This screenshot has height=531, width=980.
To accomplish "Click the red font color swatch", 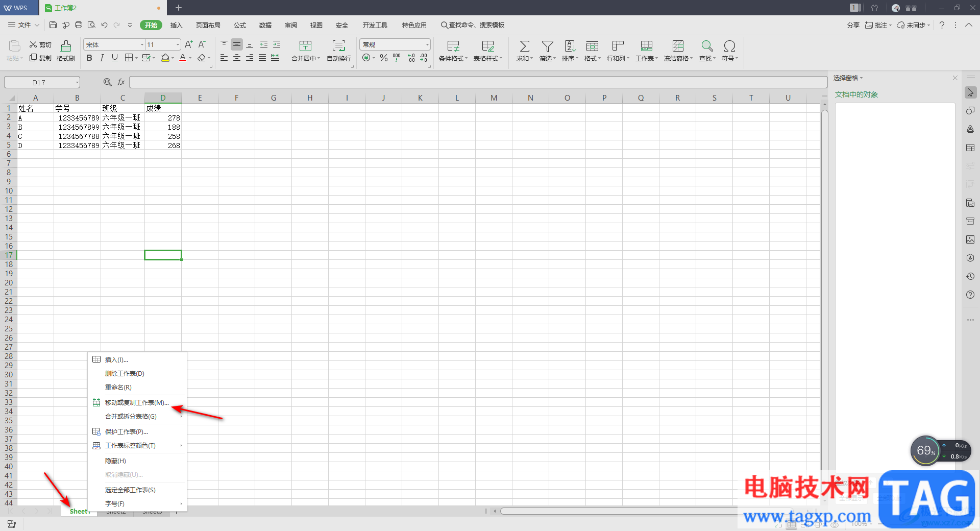I will point(183,58).
